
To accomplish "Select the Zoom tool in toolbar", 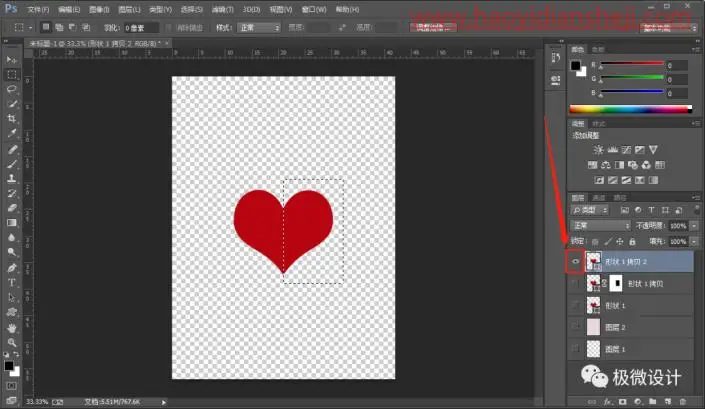I will 12,342.
